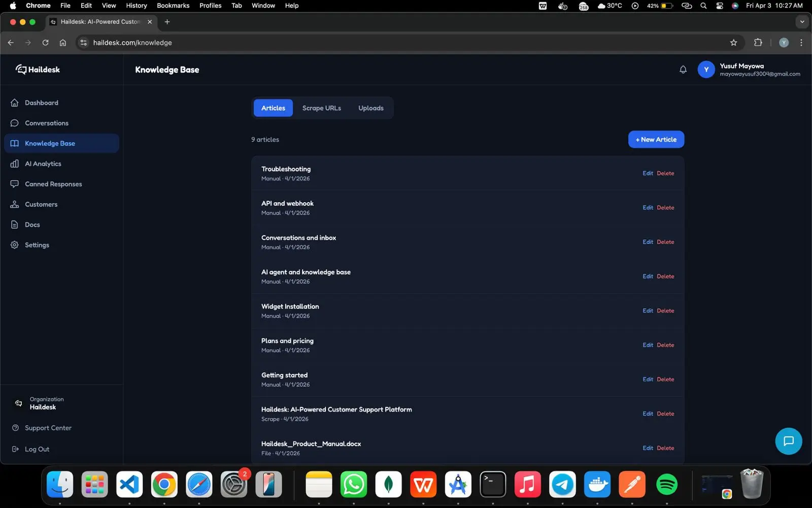Open the Bookmarks menu in menu bar
Viewport: 812px width, 508px height.
173,6
